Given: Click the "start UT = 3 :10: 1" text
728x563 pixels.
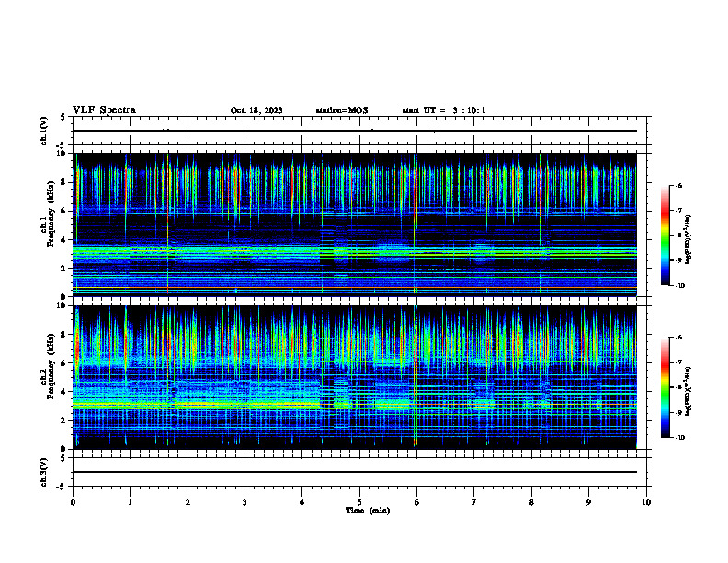Looking at the screenshot, I should [444, 110].
